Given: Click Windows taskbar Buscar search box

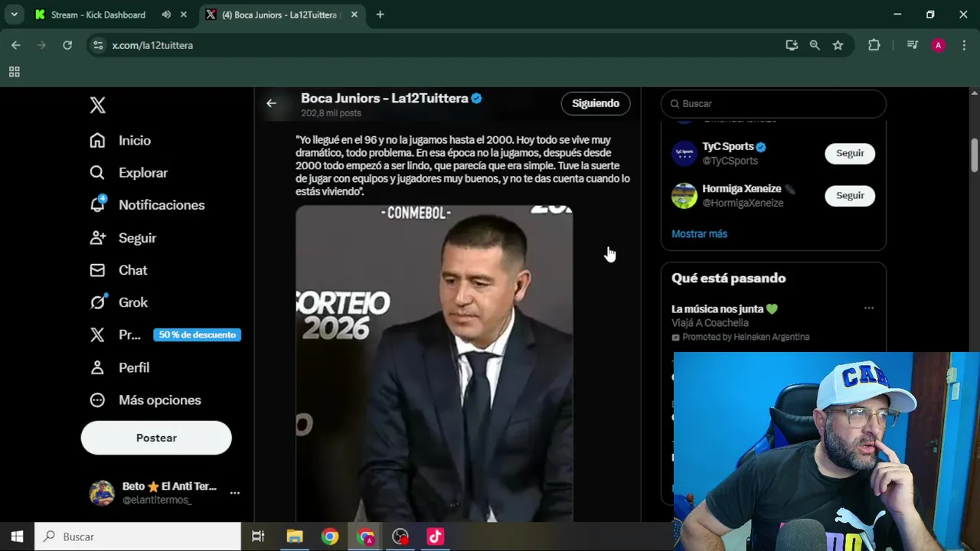Looking at the screenshot, I should 138,536.
